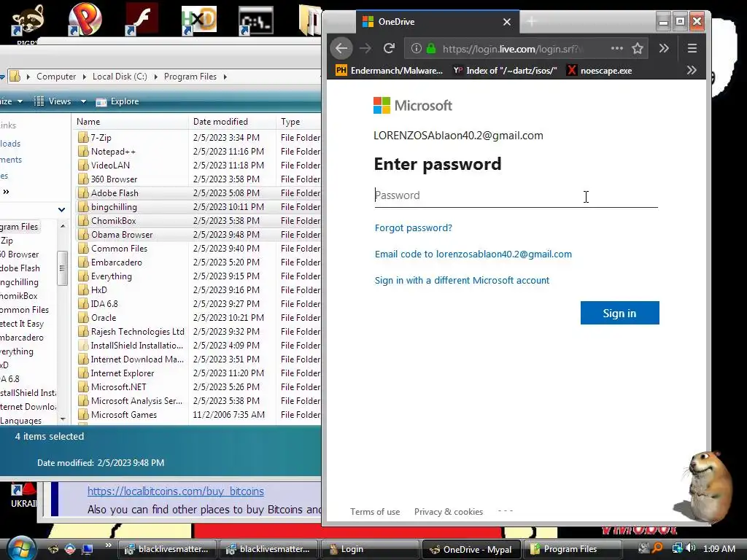Click Views button in Explorer toolbar
Viewport: 747px width, 560px height.
pos(53,101)
